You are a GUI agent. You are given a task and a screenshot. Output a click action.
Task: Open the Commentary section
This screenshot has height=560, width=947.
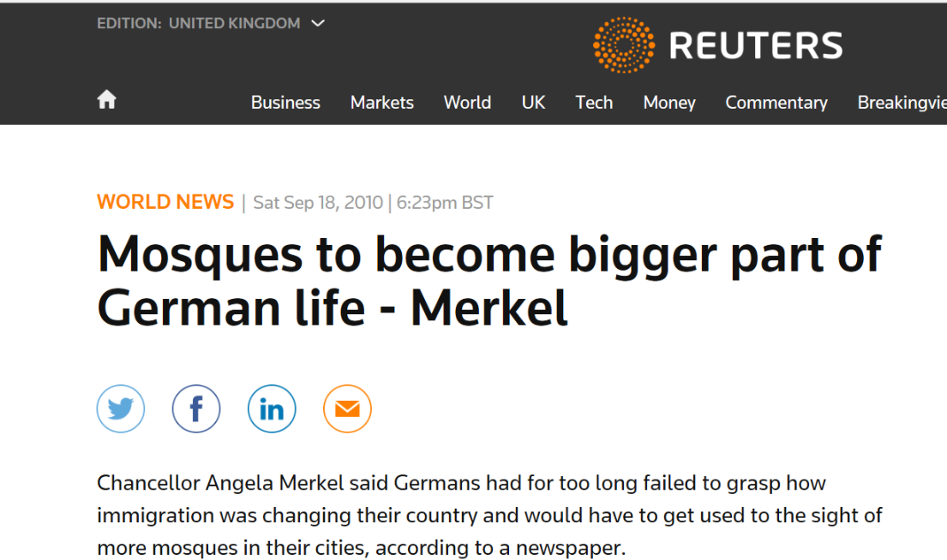[x=776, y=103]
